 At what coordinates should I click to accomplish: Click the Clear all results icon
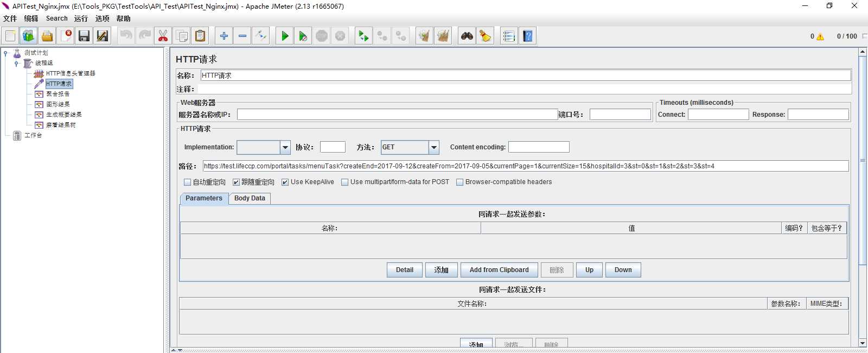click(443, 36)
